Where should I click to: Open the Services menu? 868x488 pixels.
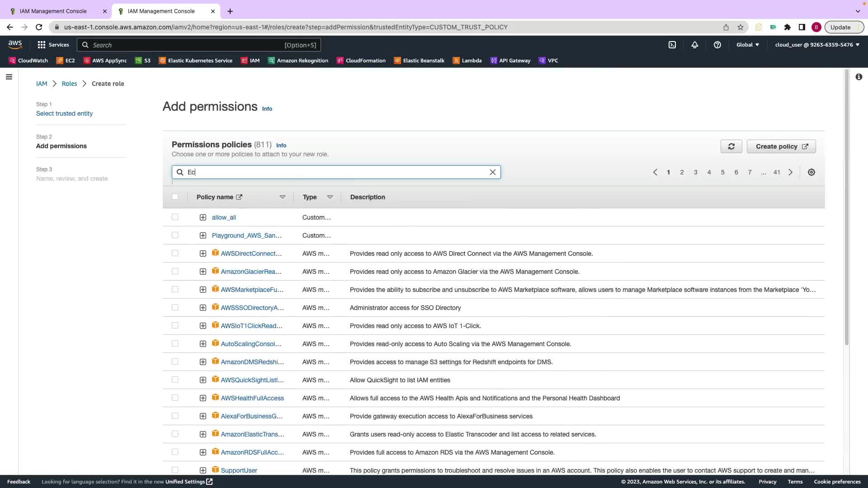(x=53, y=45)
